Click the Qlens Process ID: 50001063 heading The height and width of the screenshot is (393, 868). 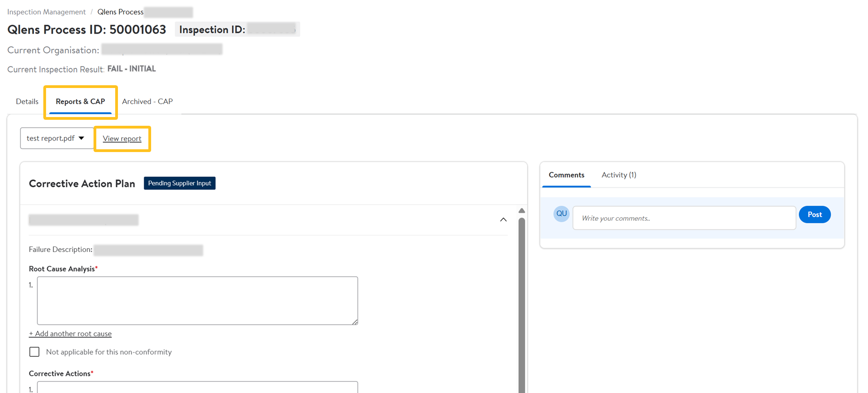[87, 29]
